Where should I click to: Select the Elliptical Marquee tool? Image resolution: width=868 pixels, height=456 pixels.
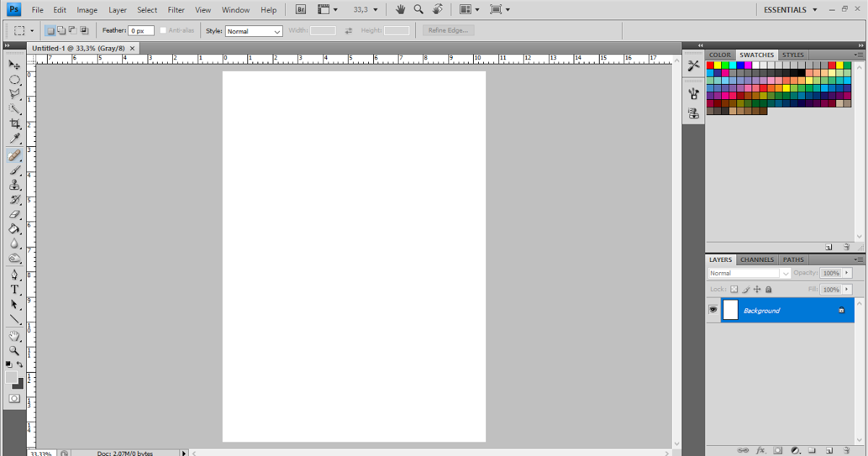[x=14, y=80]
